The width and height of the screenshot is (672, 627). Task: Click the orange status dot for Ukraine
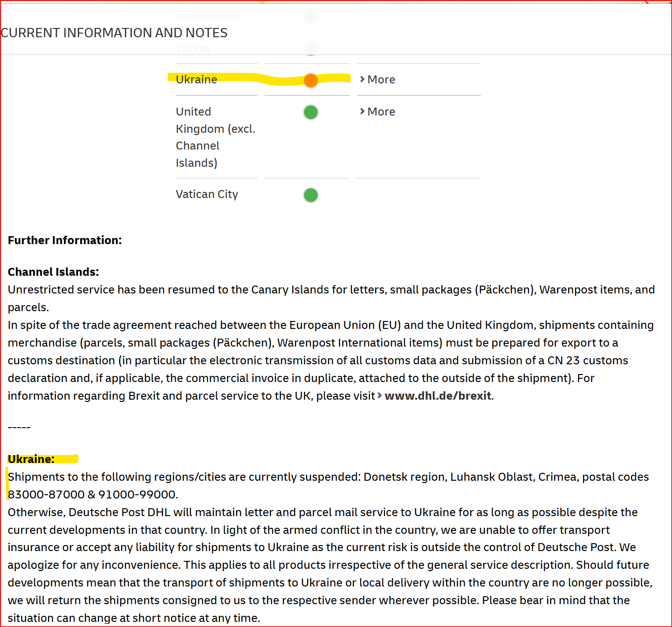click(311, 80)
